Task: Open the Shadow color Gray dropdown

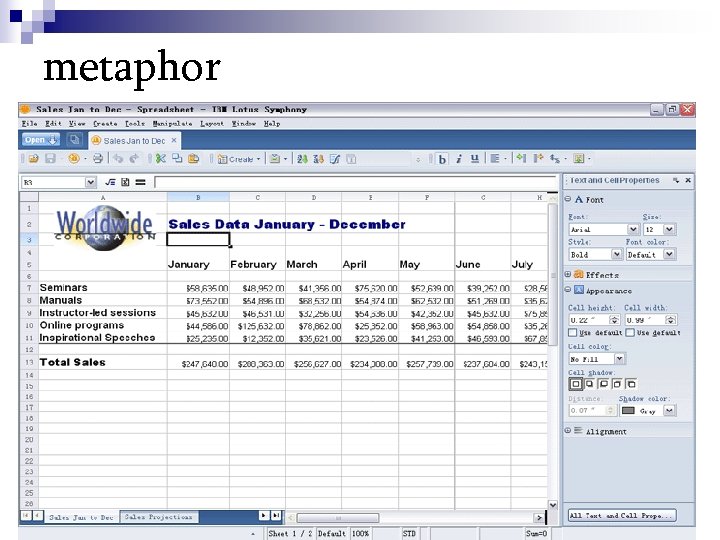Action: pyautogui.click(x=669, y=411)
